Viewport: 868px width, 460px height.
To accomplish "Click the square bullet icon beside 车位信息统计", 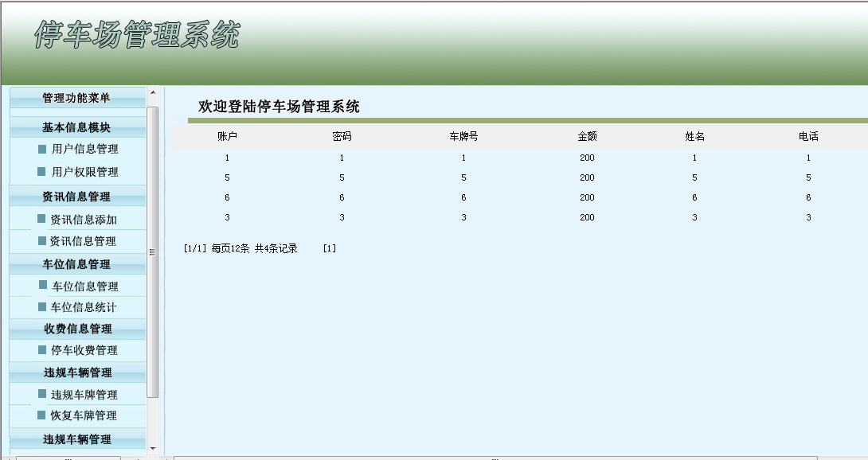I will click(42, 306).
